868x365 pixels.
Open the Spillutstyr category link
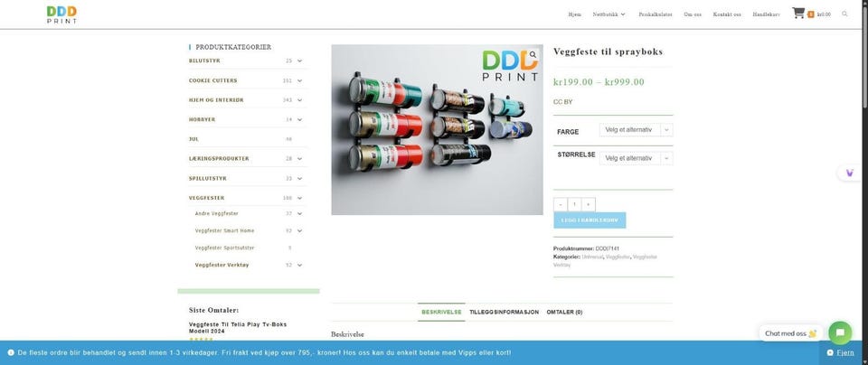click(x=208, y=179)
